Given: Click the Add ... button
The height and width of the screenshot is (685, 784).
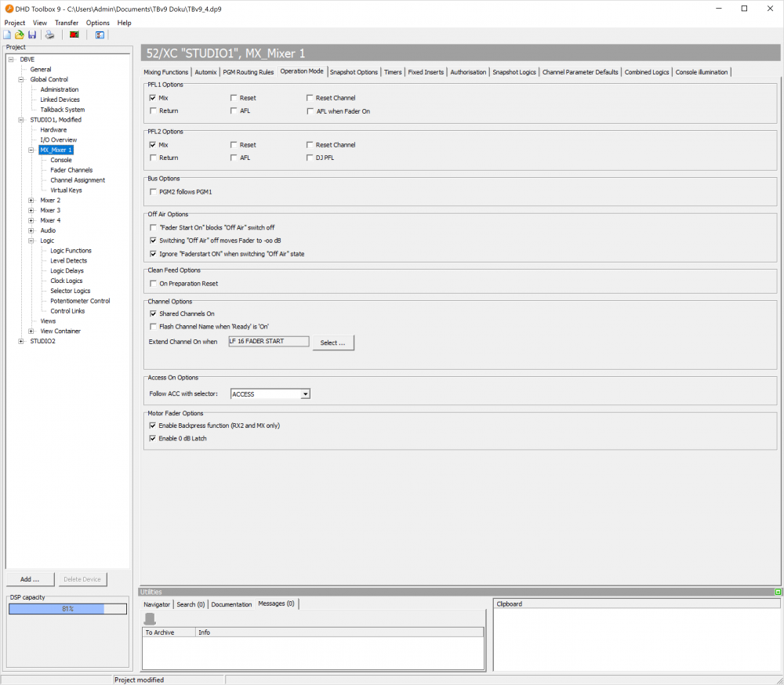Looking at the screenshot, I should (x=30, y=578).
